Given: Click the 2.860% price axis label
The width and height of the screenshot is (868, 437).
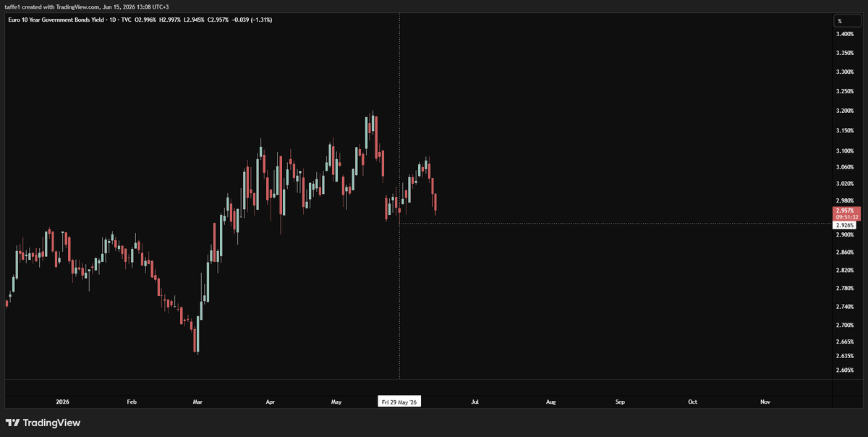Looking at the screenshot, I should pyautogui.click(x=845, y=252).
